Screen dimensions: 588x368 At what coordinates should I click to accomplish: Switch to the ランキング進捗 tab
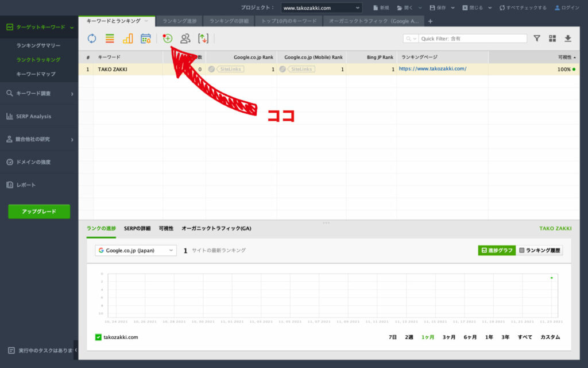179,21
